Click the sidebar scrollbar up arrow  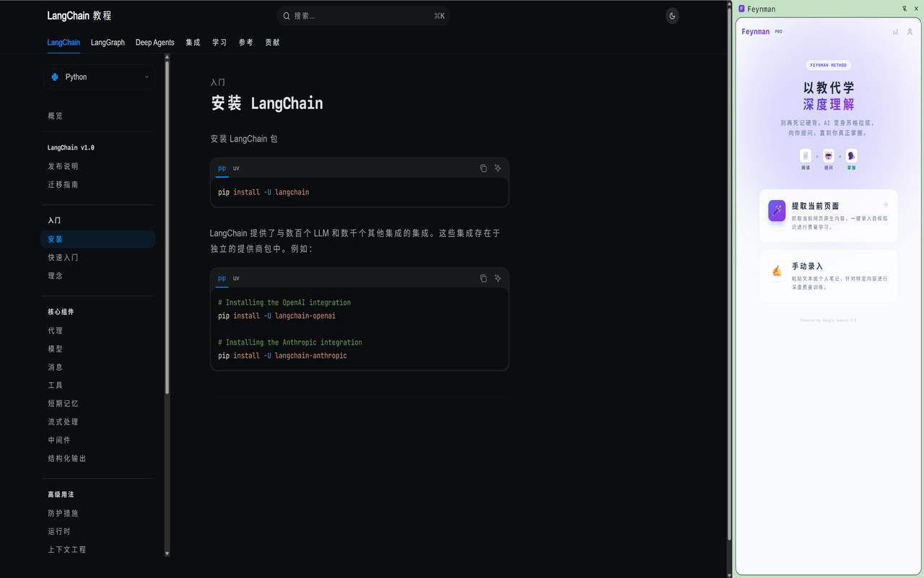pos(167,57)
